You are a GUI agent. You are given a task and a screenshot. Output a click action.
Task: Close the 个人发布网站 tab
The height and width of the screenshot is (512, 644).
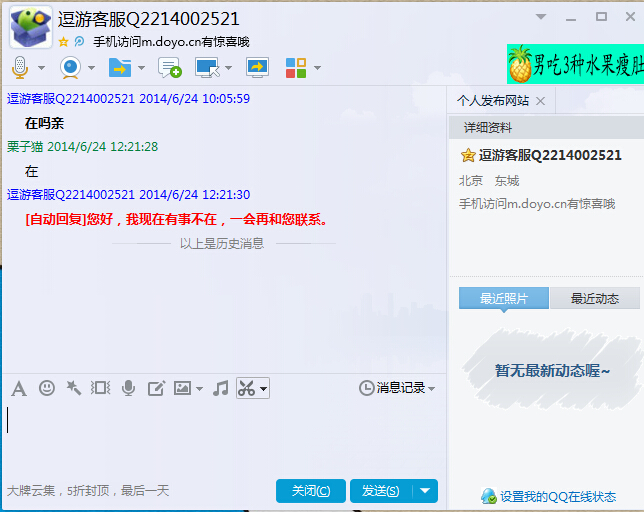point(540,101)
